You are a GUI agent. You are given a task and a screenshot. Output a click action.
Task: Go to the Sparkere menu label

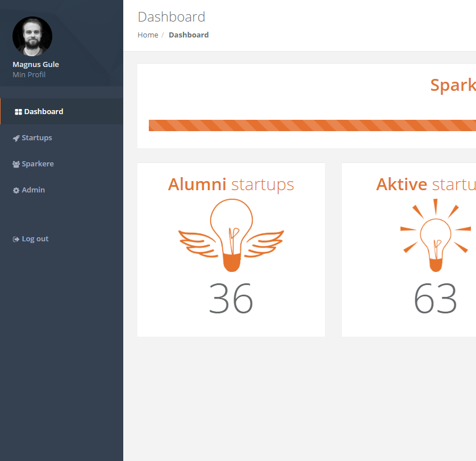point(37,164)
